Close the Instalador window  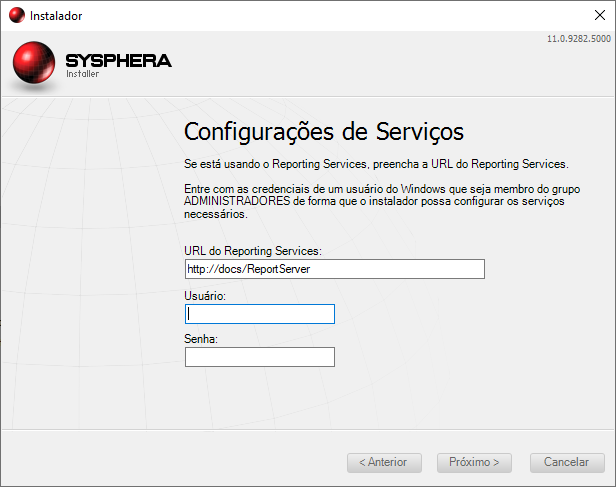[x=600, y=15]
